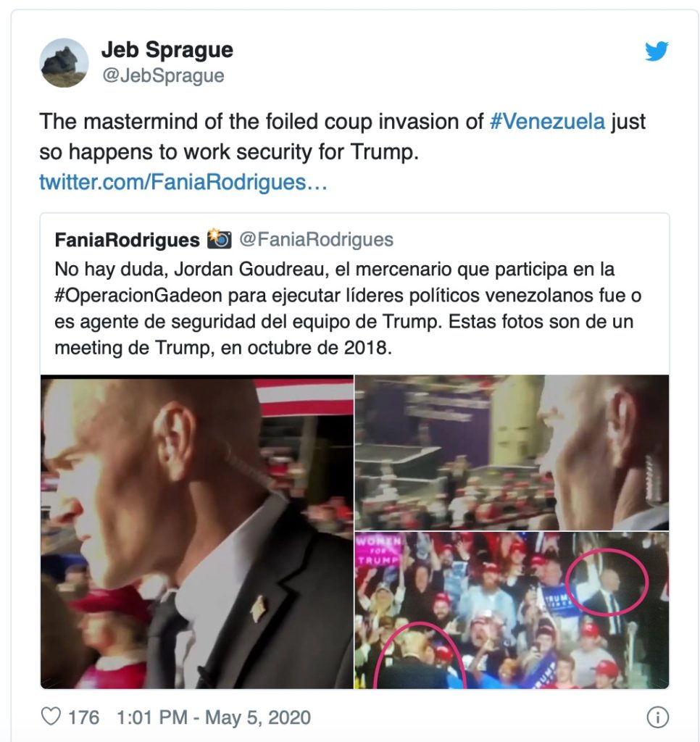Click the Twitter bird logo icon
The image size is (700, 742).
[x=656, y=51]
